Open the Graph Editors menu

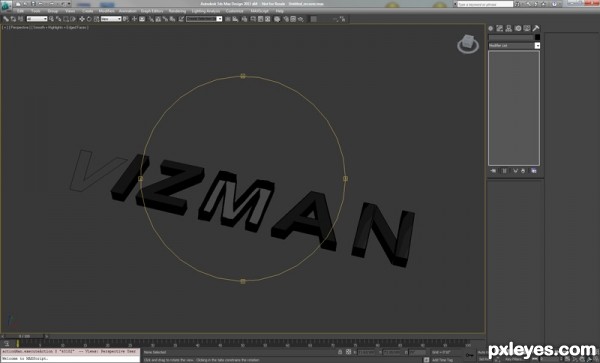(x=152, y=11)
